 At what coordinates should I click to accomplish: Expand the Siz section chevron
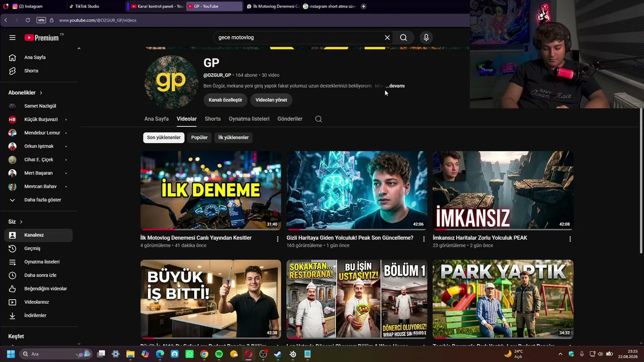(21, 222)
